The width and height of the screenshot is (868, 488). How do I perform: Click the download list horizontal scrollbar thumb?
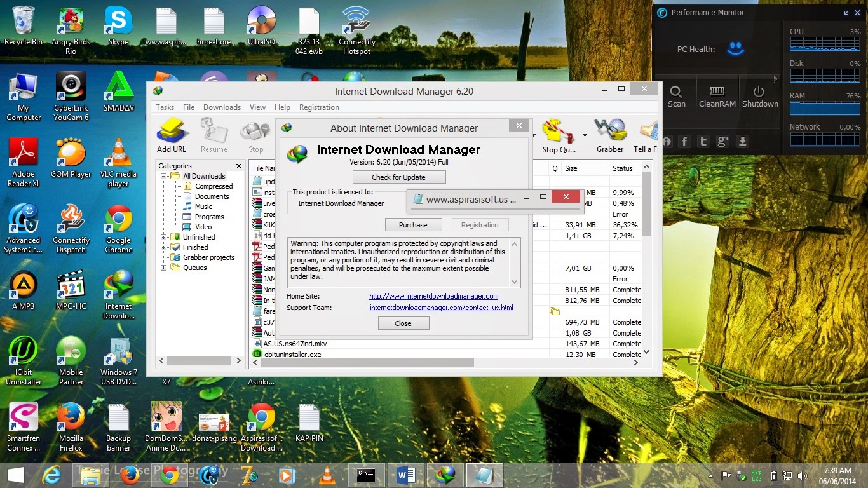coord(367,363)
